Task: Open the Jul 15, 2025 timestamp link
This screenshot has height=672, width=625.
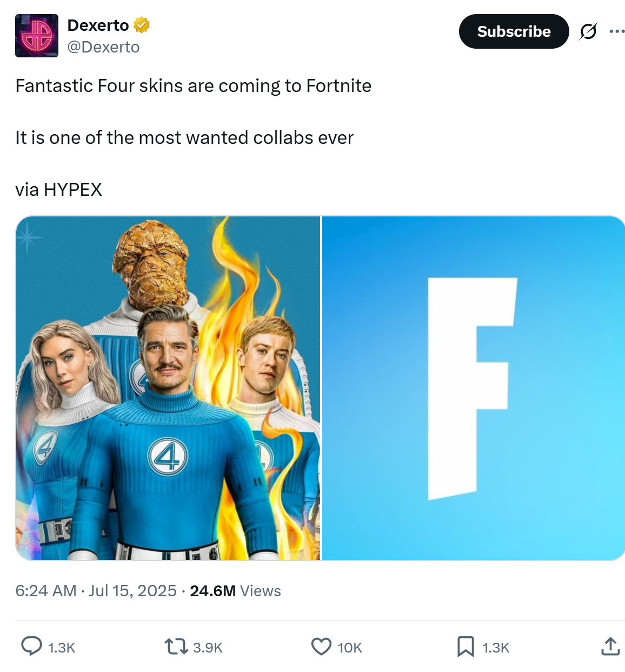Action: point(132,590)
